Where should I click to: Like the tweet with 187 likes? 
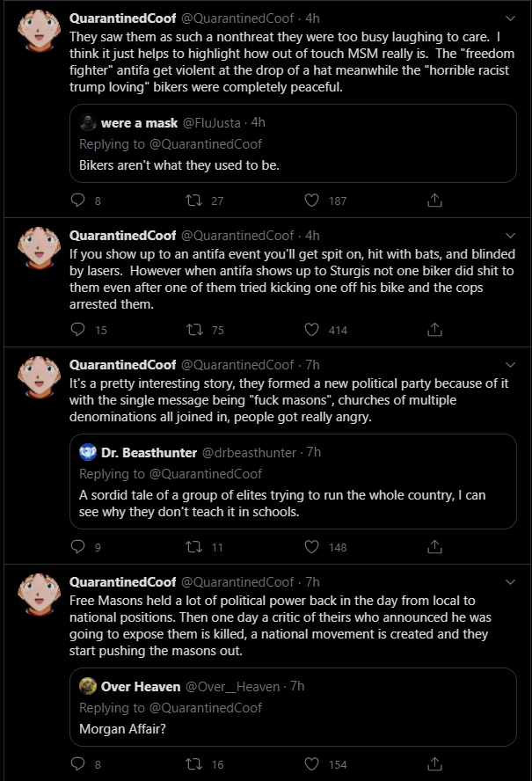(x=312, y=201)
